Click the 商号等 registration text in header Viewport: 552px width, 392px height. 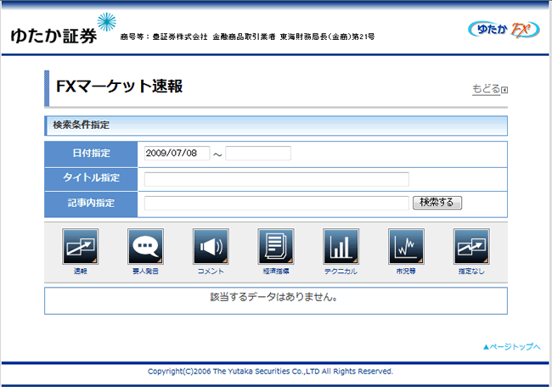coord(247,36)
